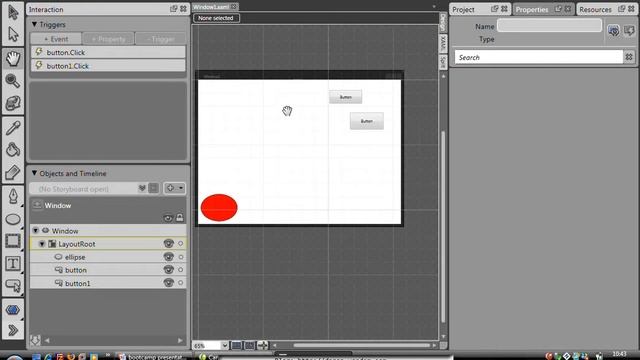Collapse the Objects and Timeline section

(x=34, y=173)
